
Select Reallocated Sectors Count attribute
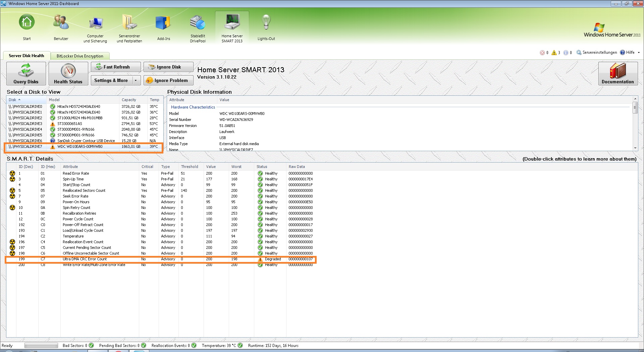161,190
